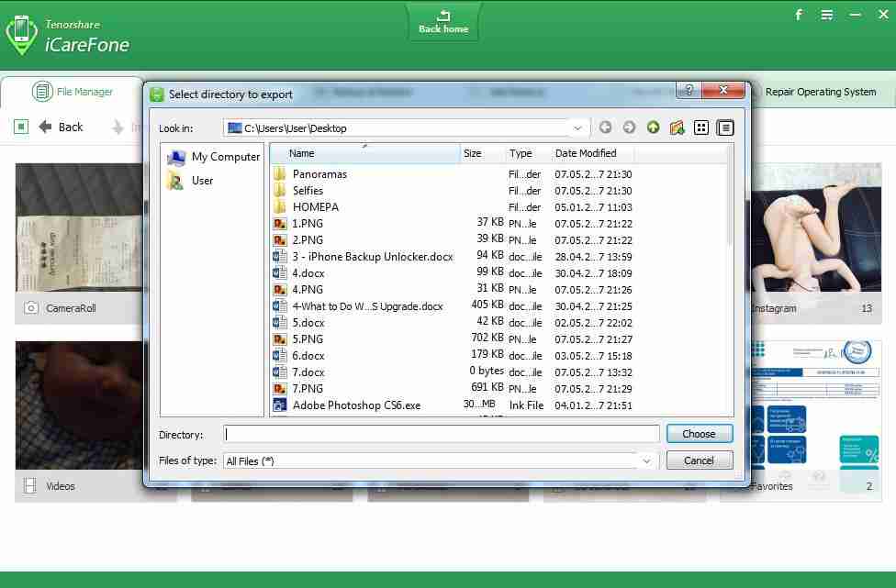896x588 pixels.
Task: Open the Videos album thumbnail
Action: [x=79, y=405]
